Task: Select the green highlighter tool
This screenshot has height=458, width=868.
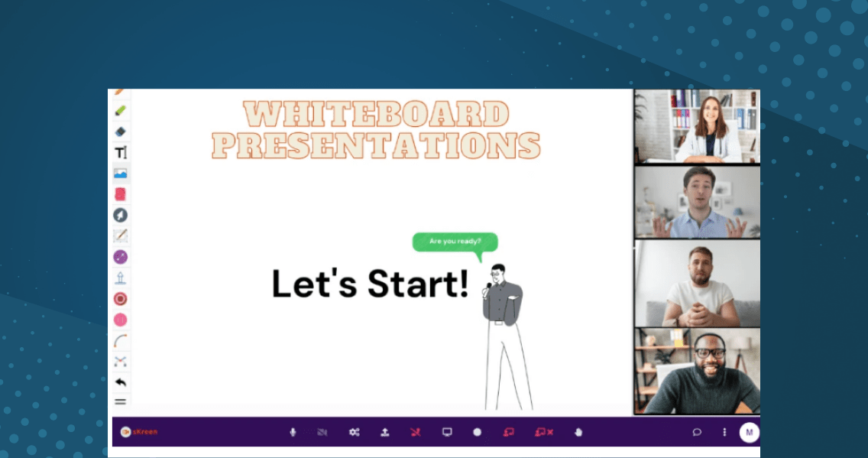Action: [x=121, y=111]
